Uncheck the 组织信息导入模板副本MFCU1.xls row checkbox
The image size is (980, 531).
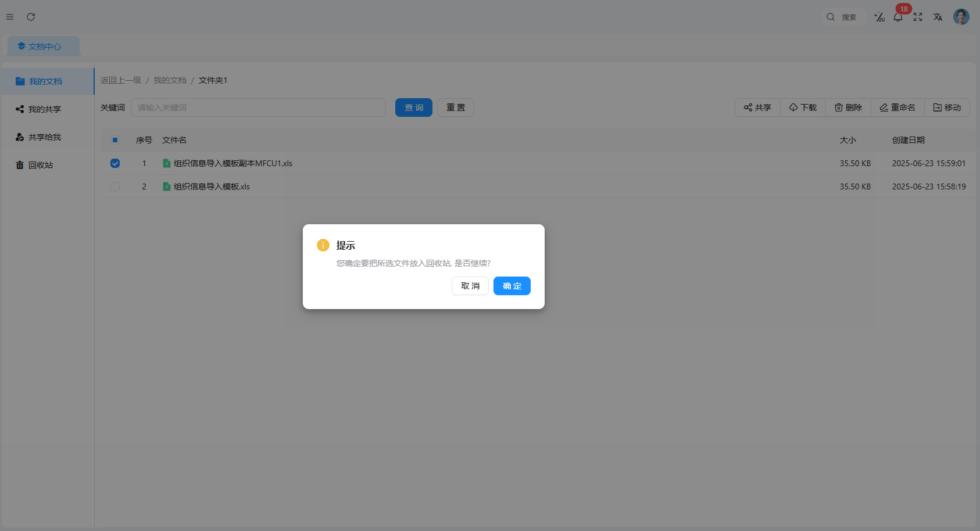[x=115, y=163]
